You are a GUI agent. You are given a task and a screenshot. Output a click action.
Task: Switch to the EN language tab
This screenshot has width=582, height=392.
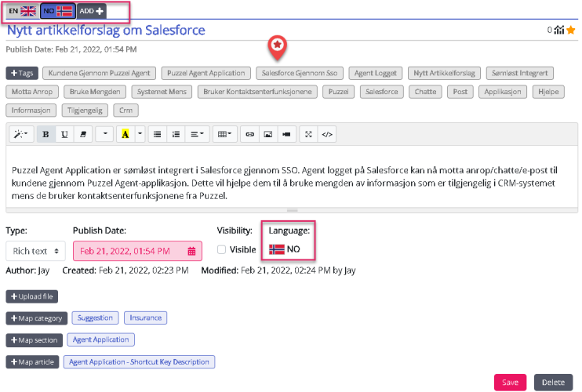(22, 11)
